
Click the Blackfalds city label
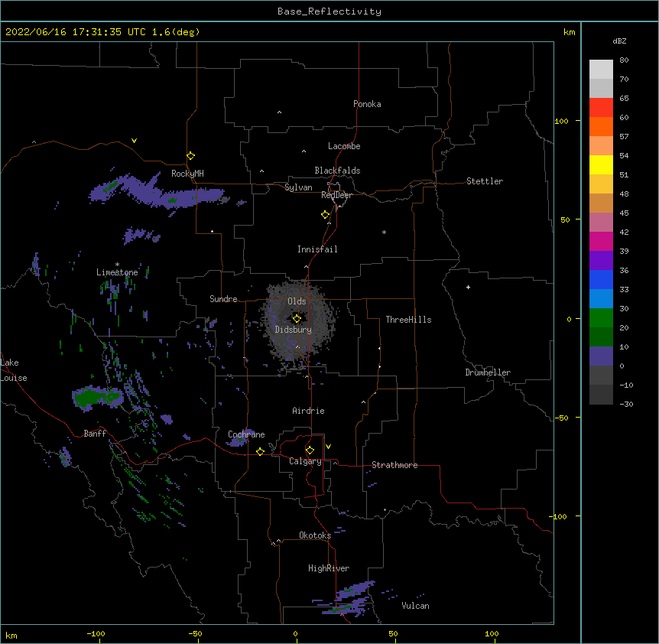pyautogui.click(x=337, y=171)
